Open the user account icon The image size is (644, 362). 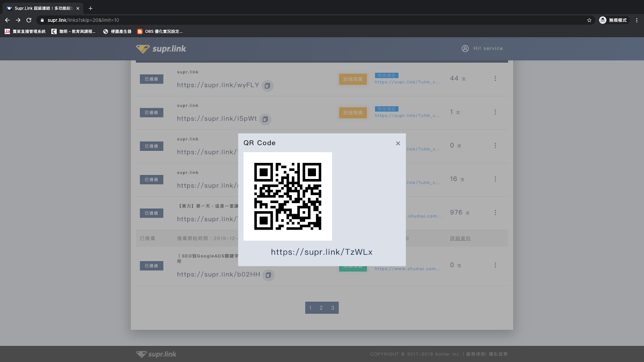point(465,48)
